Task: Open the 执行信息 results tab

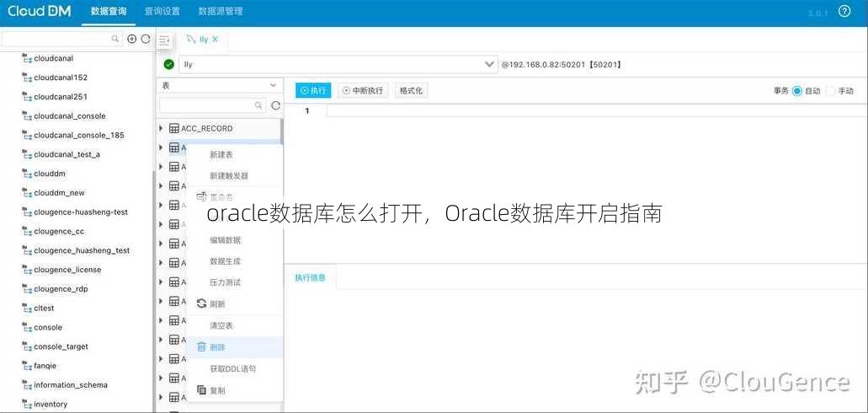Action: [x=310, y=277]
